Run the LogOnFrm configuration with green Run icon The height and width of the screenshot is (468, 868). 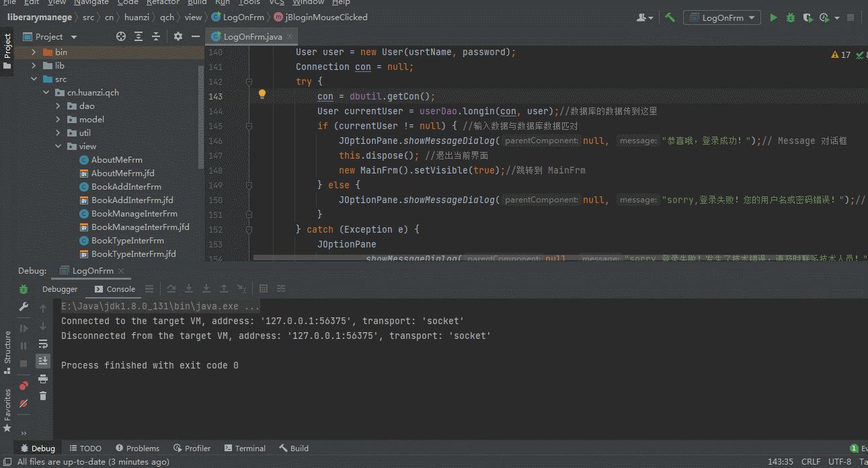click(x=773, y=18)
